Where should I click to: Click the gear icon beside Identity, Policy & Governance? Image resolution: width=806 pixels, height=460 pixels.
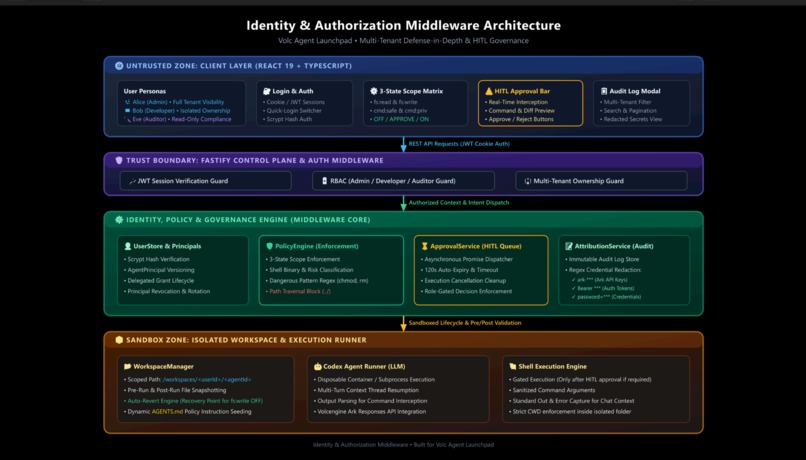(x=119, y=219)
